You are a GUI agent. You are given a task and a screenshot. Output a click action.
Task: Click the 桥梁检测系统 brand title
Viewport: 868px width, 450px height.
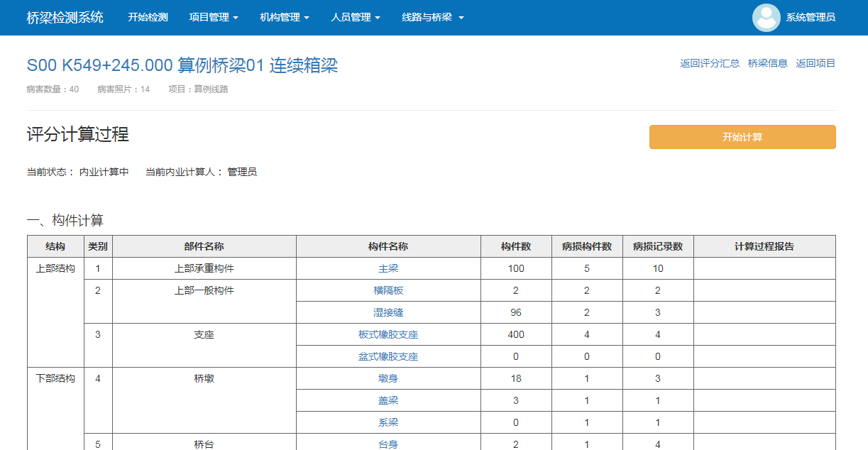click(65, 18)
